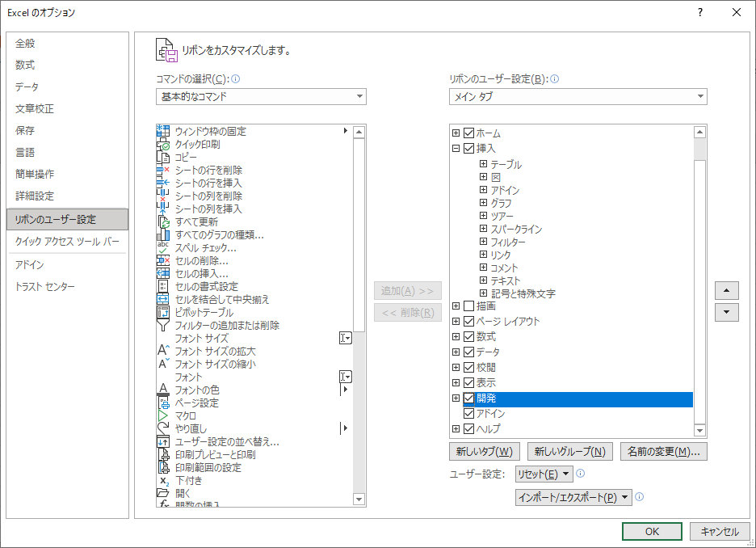The image size is (756, 548).
Task: Select the セルの挿入 icon
Action: [x=163, y=273]
